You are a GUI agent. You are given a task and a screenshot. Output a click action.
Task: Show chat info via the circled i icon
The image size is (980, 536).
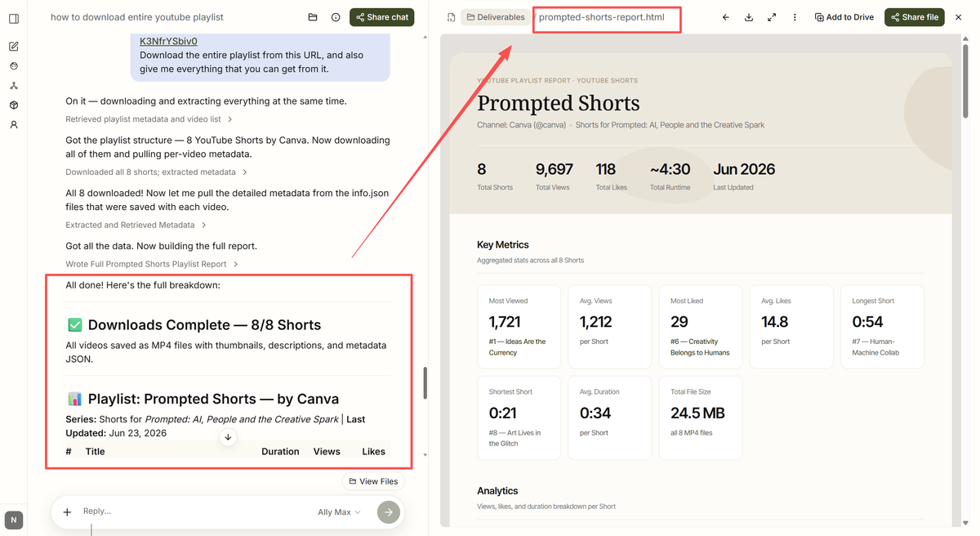pos(336,17)
